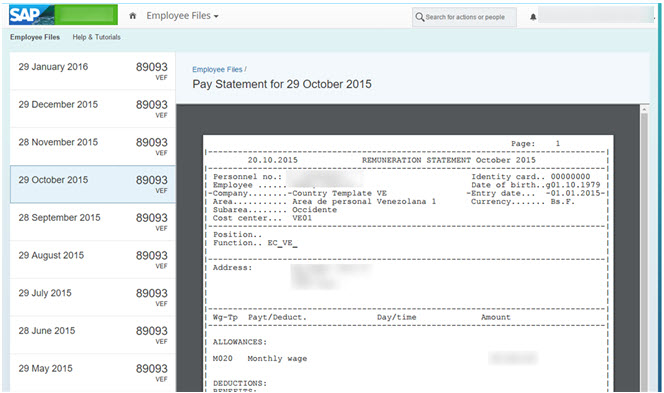Click the 'Amount' column header
Screen dimensions: 664x393
[x=495, y=317]
